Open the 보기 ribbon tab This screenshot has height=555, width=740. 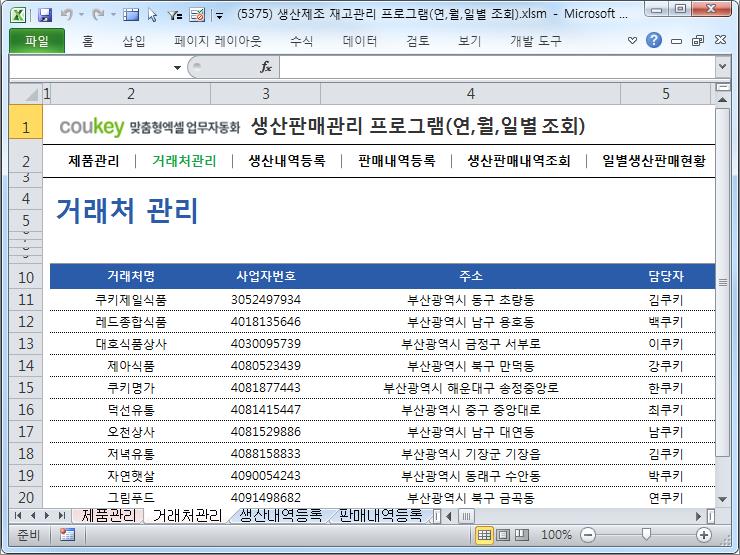point(470,41)
